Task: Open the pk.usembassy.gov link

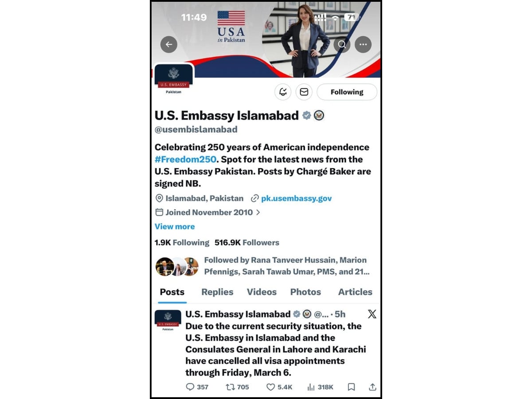Action: click(x=296, y=198)
